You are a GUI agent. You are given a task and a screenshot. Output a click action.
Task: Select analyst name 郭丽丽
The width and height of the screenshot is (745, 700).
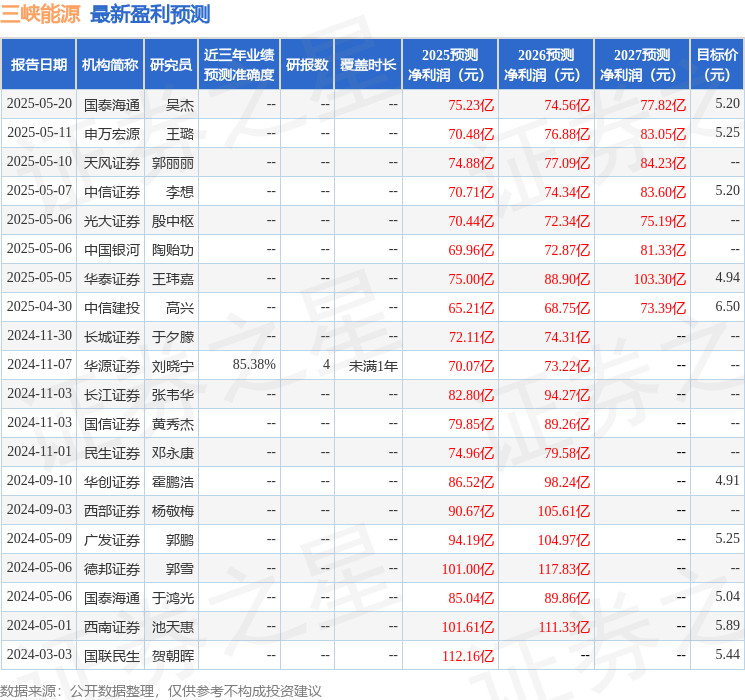pos(172,163)
